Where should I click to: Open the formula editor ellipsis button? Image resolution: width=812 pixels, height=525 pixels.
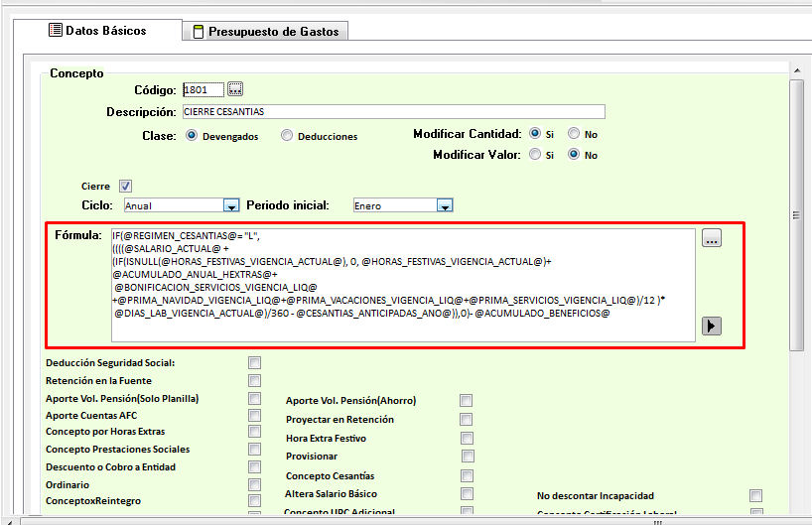point(711,238)
